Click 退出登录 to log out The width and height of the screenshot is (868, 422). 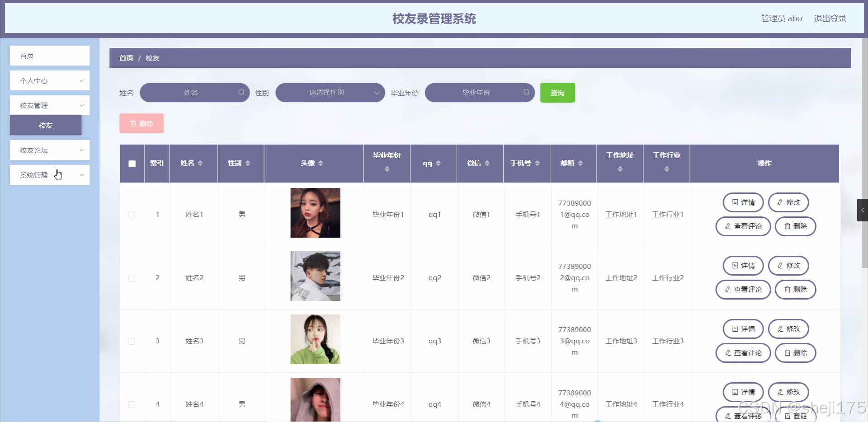pyautogui.click(x=830, y=18)
